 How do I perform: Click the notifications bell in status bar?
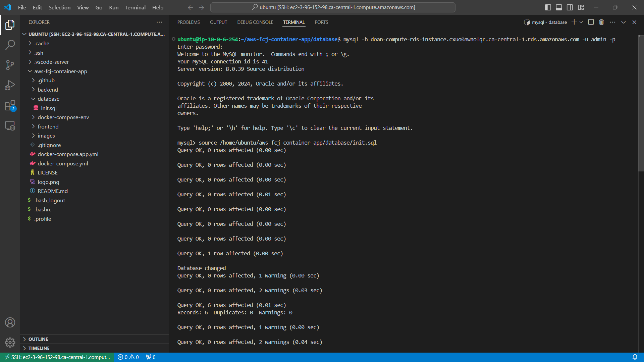(x=635, y=357)
